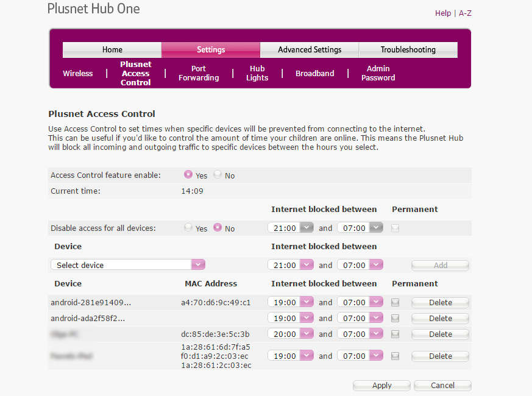The height and width of the screenshot is (396, 532).
Task: Go back to the Home tab
Action: click(112, 49)
